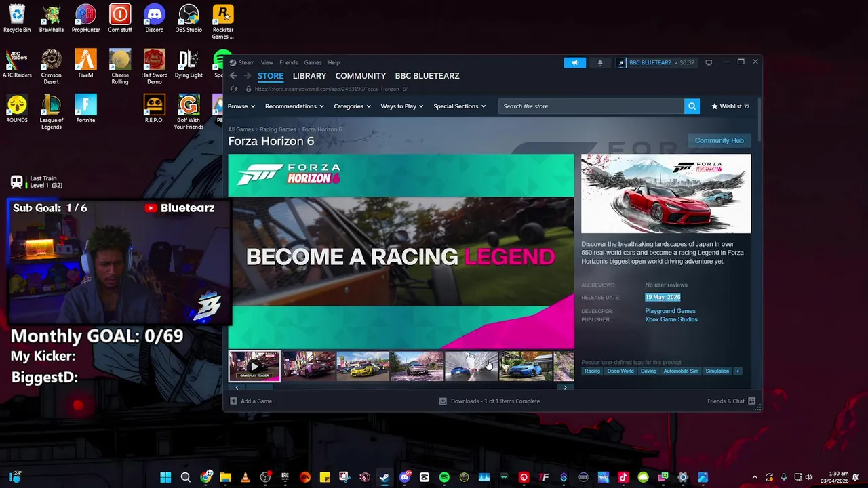Show hidden system tray icons
Image resolution: width=868 pixels, height=488 pixels.
coord(755,477)
